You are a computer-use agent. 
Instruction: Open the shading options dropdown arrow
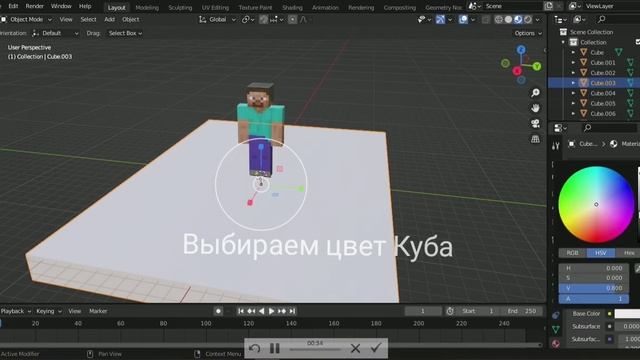click(x=538, y=19)
